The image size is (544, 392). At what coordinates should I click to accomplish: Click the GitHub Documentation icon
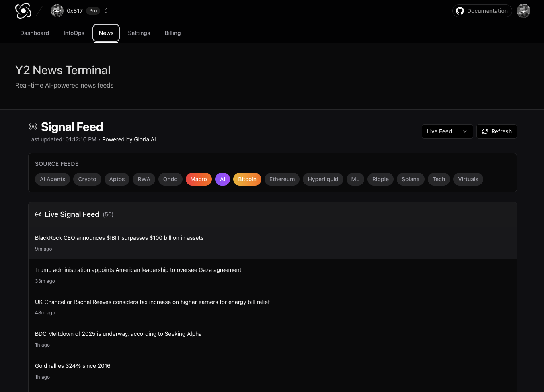click(x=460, y=11)
